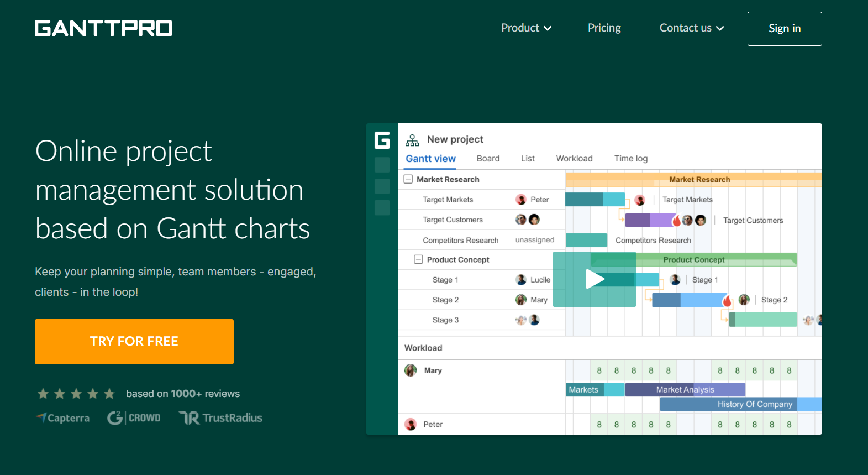Switch to the Gantt view tab
The width and height of the screenshot is (868, 475).
(430, 159)
